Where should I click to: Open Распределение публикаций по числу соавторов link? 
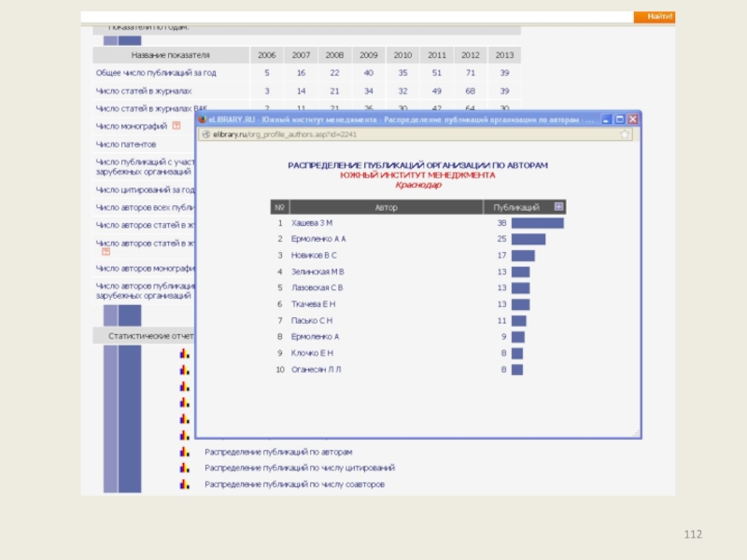tap(294, 485)
